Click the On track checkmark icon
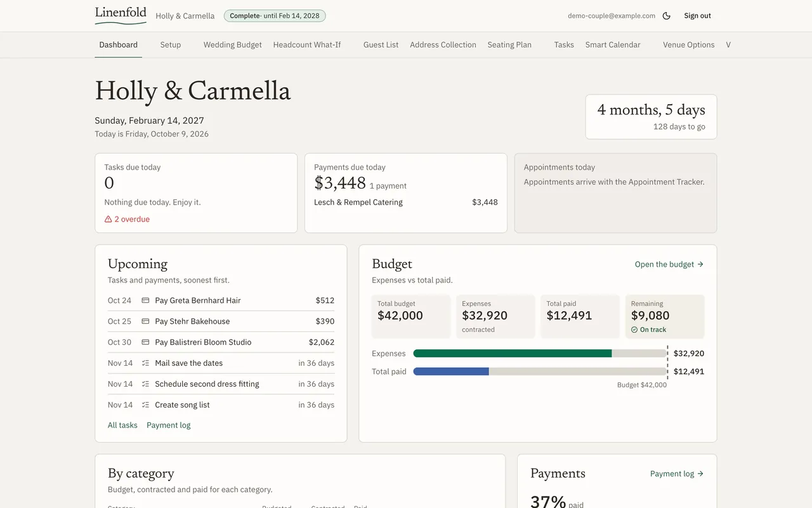Image resolution: width=812 pixels, height=508 pixels. pyautogui.click(x=634, y=330)
